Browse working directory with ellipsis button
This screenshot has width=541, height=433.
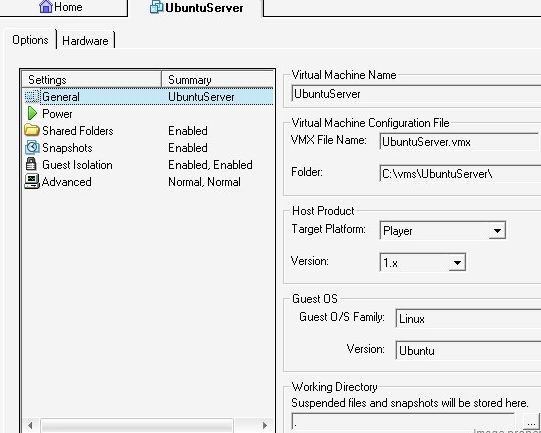click(x=531, y=422)
